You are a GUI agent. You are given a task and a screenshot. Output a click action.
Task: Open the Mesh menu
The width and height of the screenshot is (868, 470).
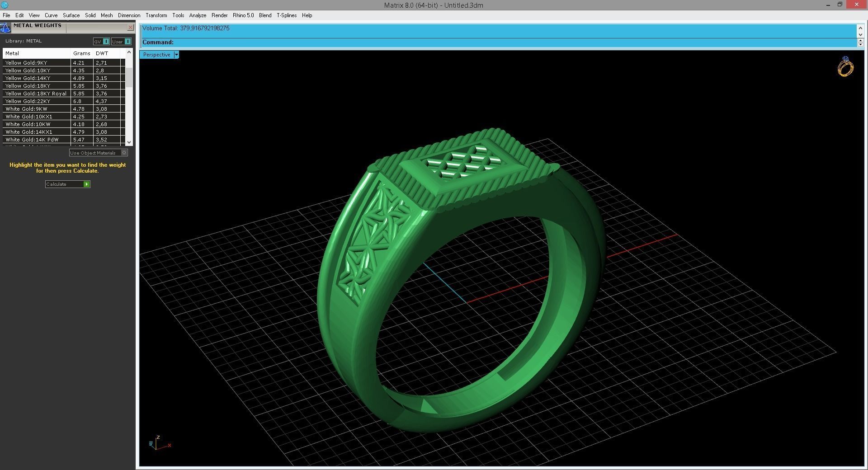coord(107,15)
